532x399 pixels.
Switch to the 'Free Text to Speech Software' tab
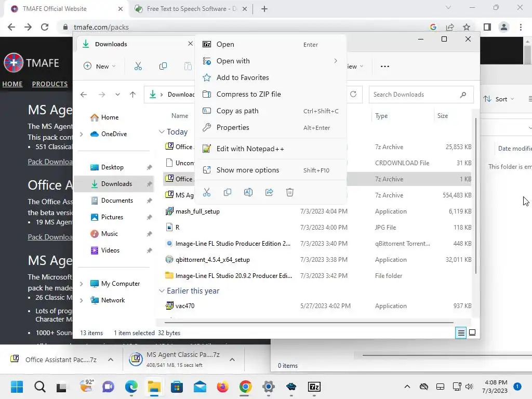[x=191, y=9]
